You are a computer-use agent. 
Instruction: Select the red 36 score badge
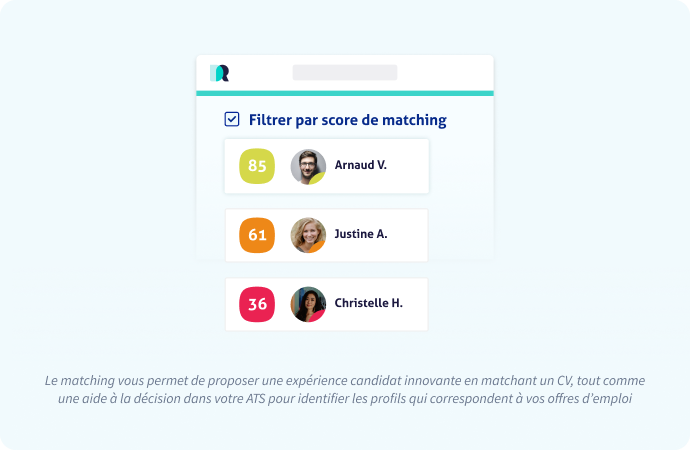pos(257,304)
